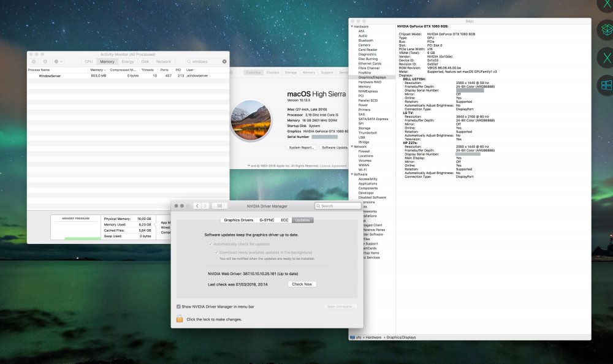Viewport: 613px width, 364px height.
Task: Open Storage tab in About This Mac
Action: 291,72
